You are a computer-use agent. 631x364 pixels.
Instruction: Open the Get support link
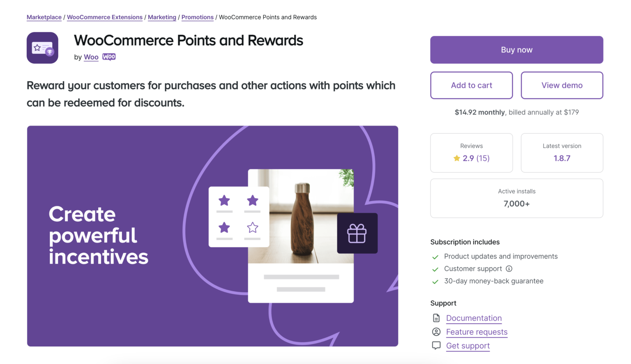[468, 345]
